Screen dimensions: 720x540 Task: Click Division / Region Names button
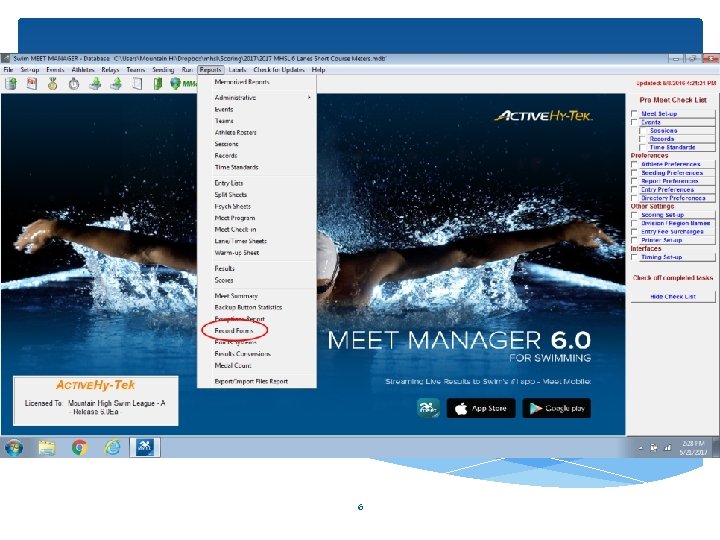tap(677, 223)
